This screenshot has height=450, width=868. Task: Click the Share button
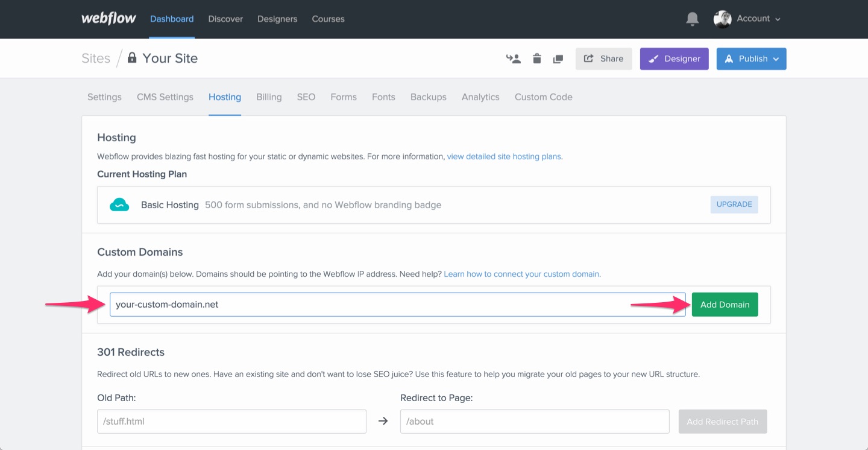604,59
